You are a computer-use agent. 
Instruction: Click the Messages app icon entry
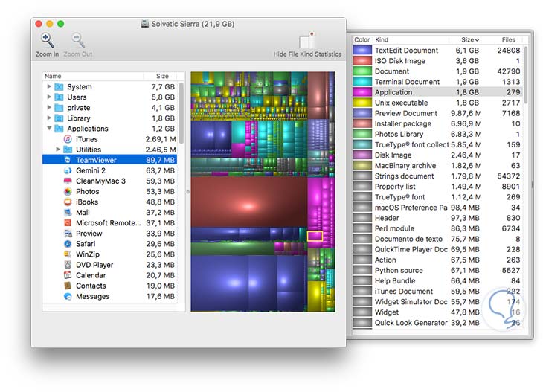tap(68, 296)
